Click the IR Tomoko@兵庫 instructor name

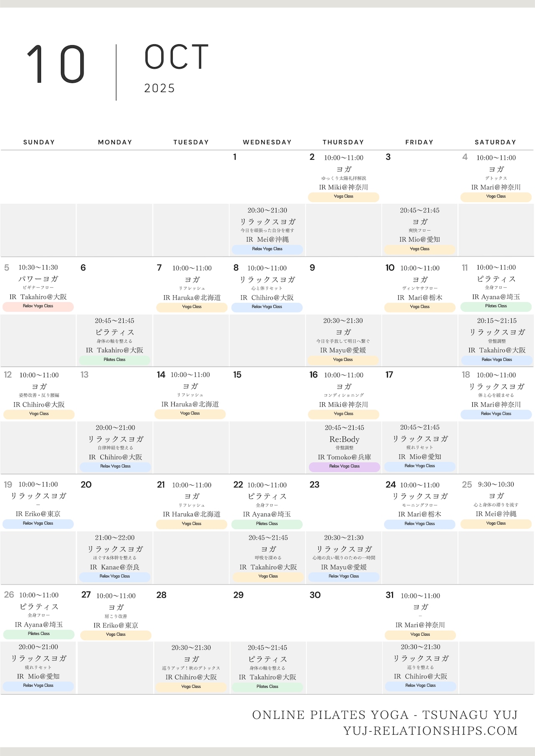point(344,457)
